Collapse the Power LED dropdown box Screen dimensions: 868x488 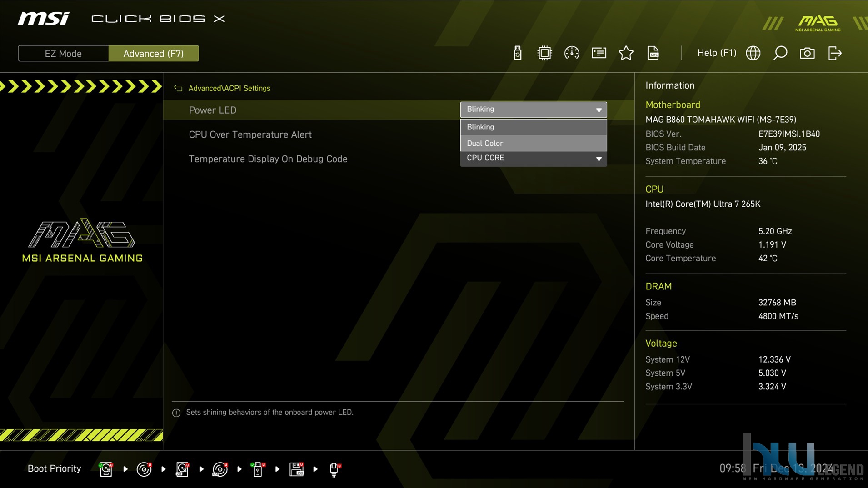pyautogui.click(x=533, y=110)
